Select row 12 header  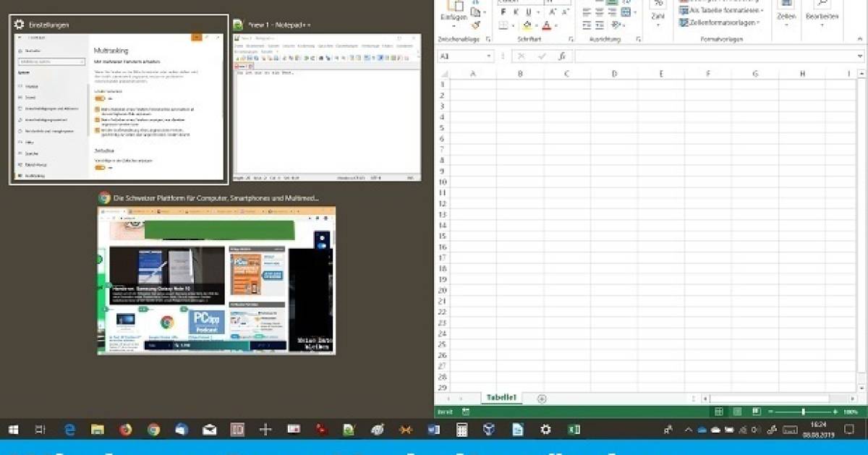pos(442,203)
